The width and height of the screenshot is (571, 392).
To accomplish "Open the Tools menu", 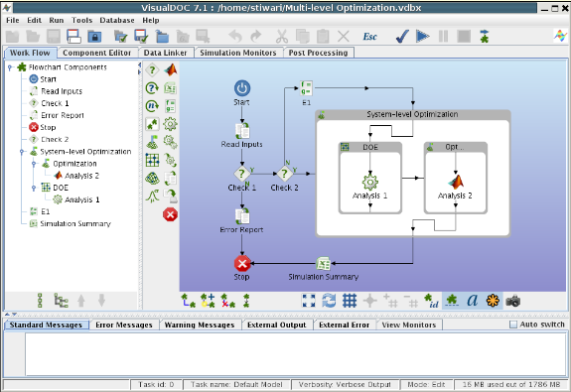I will click(81, 21).
